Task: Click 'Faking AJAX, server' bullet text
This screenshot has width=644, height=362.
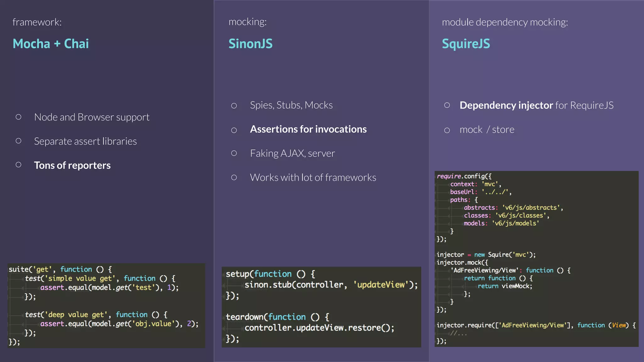Action: [292, 153]
